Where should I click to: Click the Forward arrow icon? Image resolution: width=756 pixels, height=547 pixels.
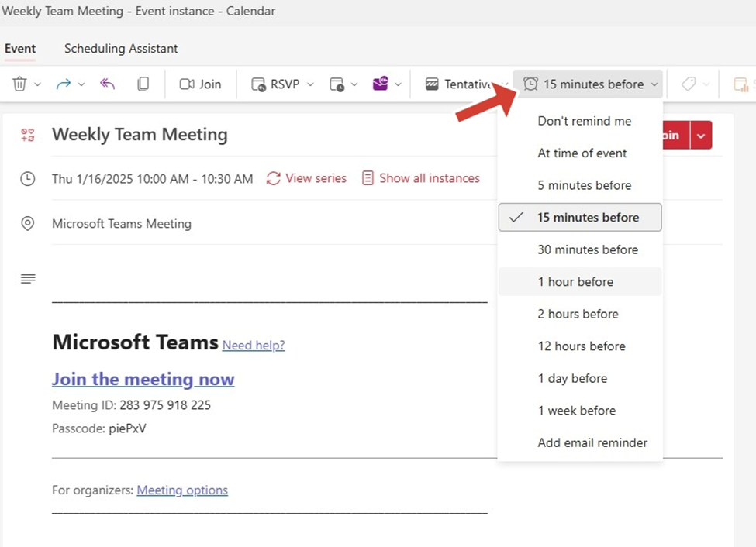(x=63, y=84)
